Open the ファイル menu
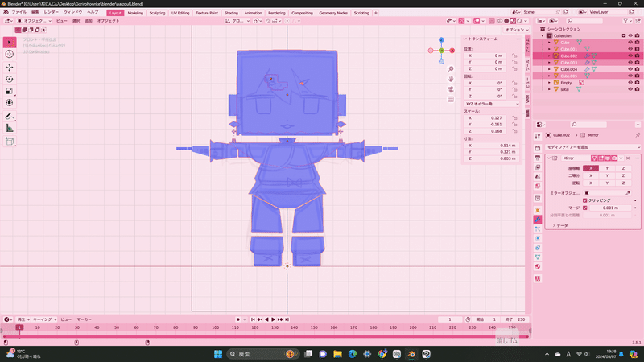The width and height of the screenshot is (644, 362). pyautogui.click(x=19, y=12)
